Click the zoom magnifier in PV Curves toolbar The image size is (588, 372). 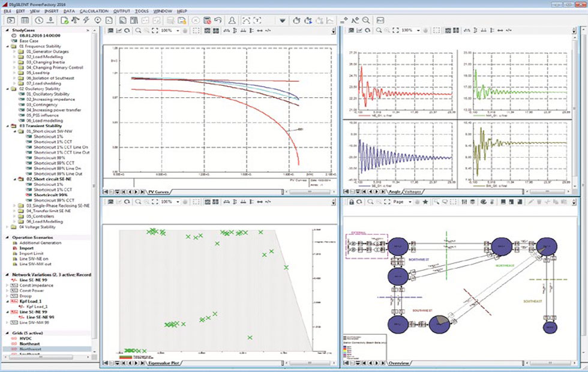[139, 31]
